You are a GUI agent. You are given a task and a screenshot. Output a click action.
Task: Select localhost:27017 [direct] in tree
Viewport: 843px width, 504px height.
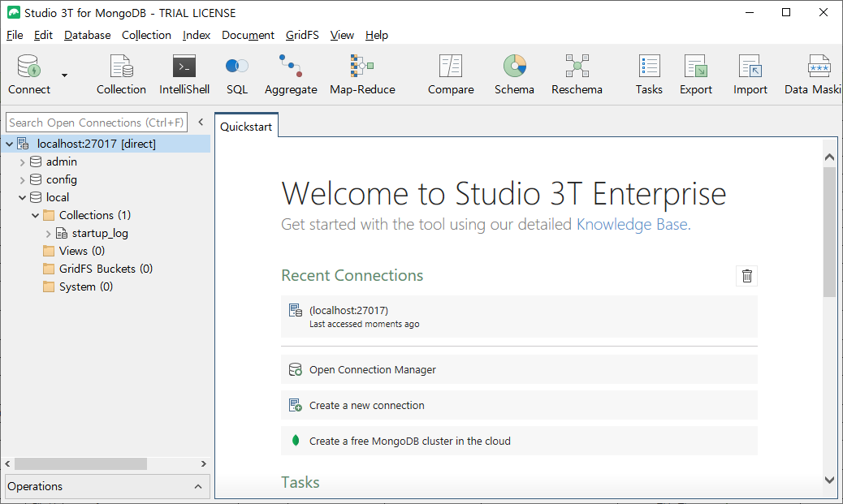point(96,144)
